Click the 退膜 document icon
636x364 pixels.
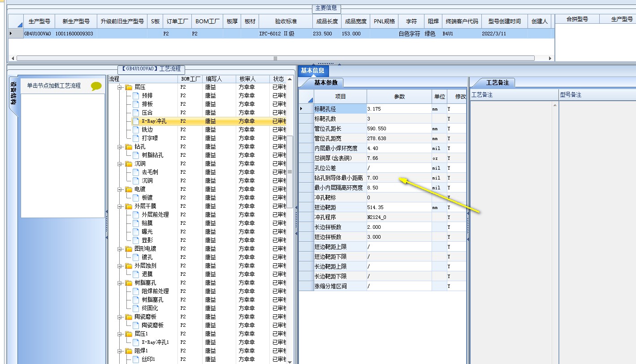click(x=136, y=274)
